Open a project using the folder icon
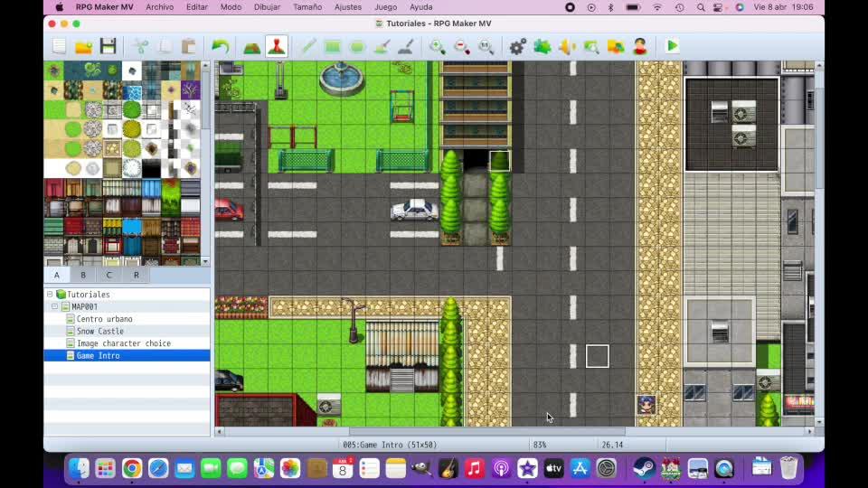 click(83, 46)
